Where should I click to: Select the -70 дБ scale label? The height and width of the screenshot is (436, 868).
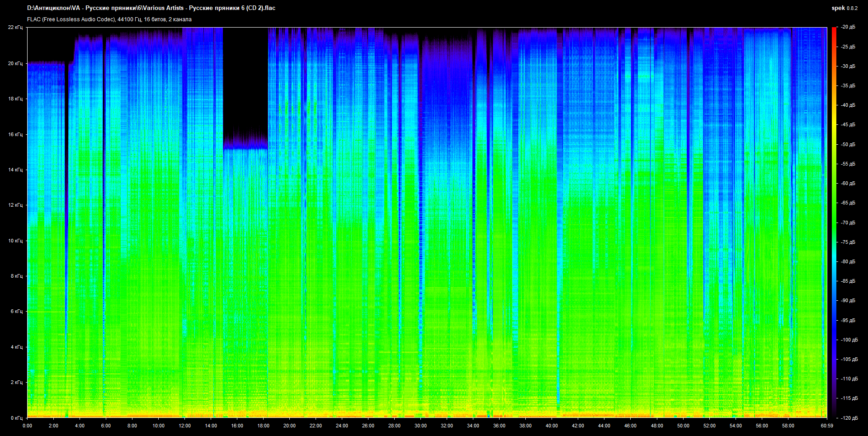point(848,223)
